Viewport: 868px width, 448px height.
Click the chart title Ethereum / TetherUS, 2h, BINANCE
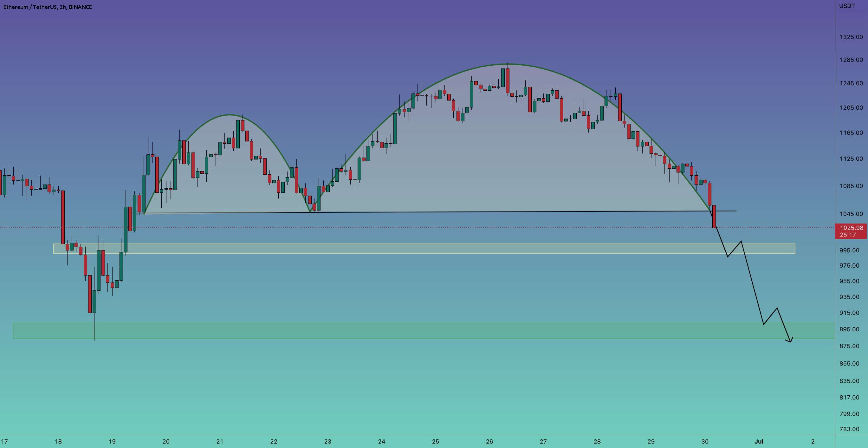(48, 7)
